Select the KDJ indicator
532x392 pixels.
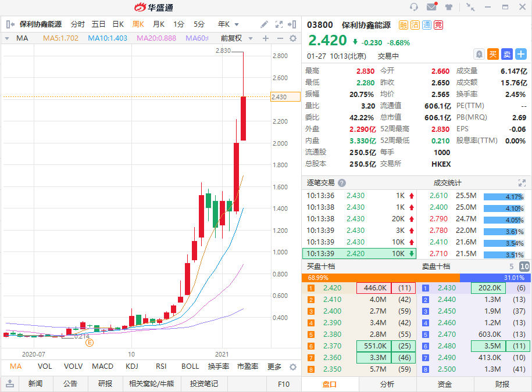tap(132, 366)
